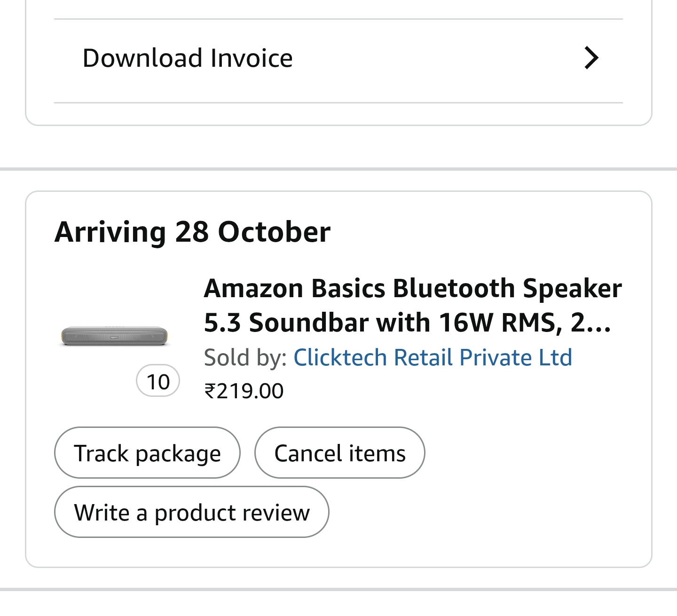This screenshot has height=616, width=677.
Task: Tap the truncated title ellipsis after RMS
Action: tap(598, 324)
